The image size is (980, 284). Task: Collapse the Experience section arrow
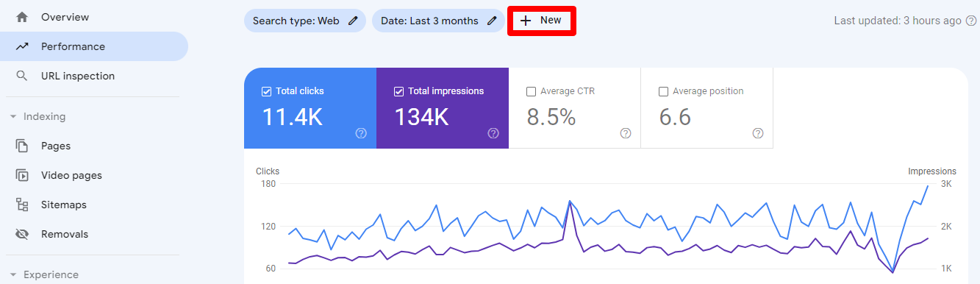click(13, 274)
